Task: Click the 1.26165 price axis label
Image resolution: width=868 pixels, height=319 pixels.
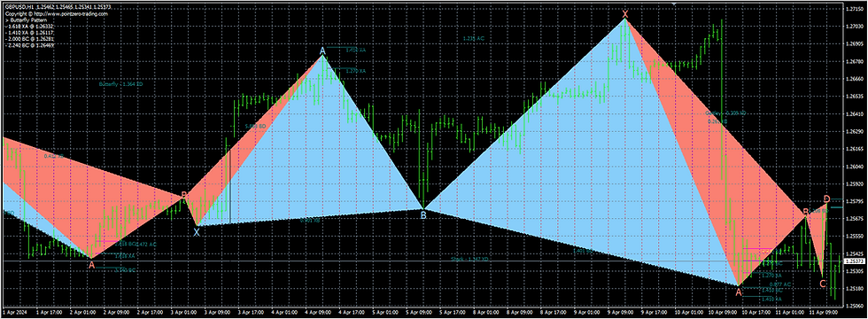Action: [x=856, y=149]
